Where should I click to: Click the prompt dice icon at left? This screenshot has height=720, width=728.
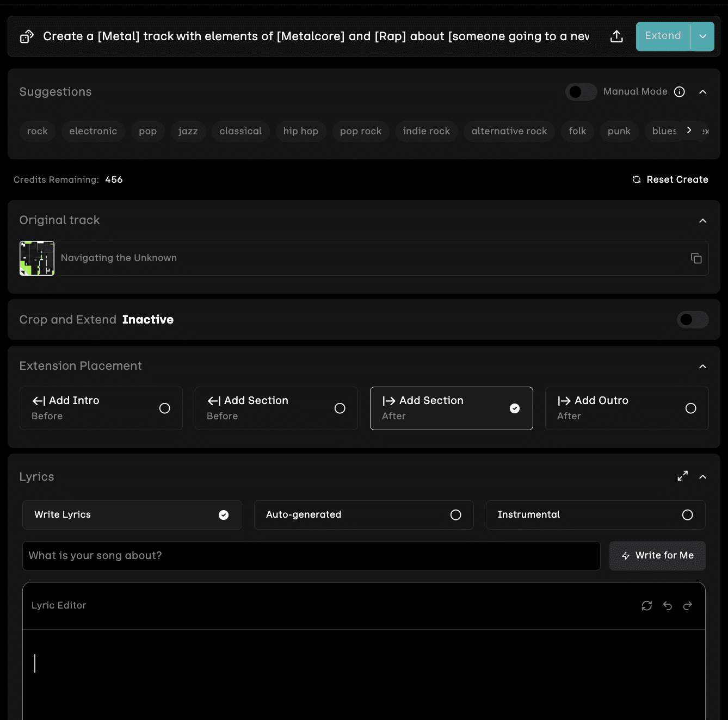pos(27,36)
